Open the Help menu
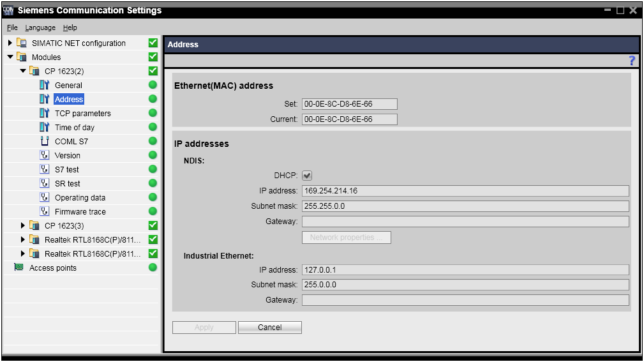This screenshot has height=362, width=644. (x=70, y=27)
